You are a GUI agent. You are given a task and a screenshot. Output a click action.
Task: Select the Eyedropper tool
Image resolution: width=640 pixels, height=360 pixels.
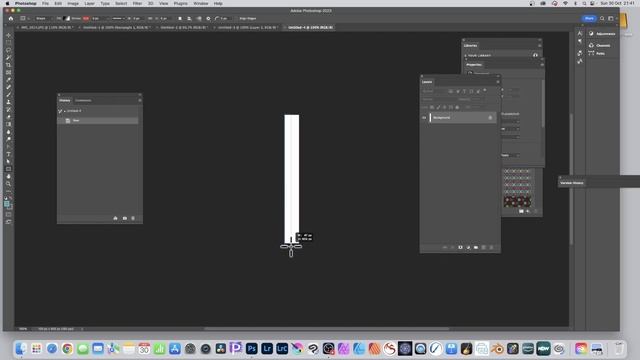9,80
